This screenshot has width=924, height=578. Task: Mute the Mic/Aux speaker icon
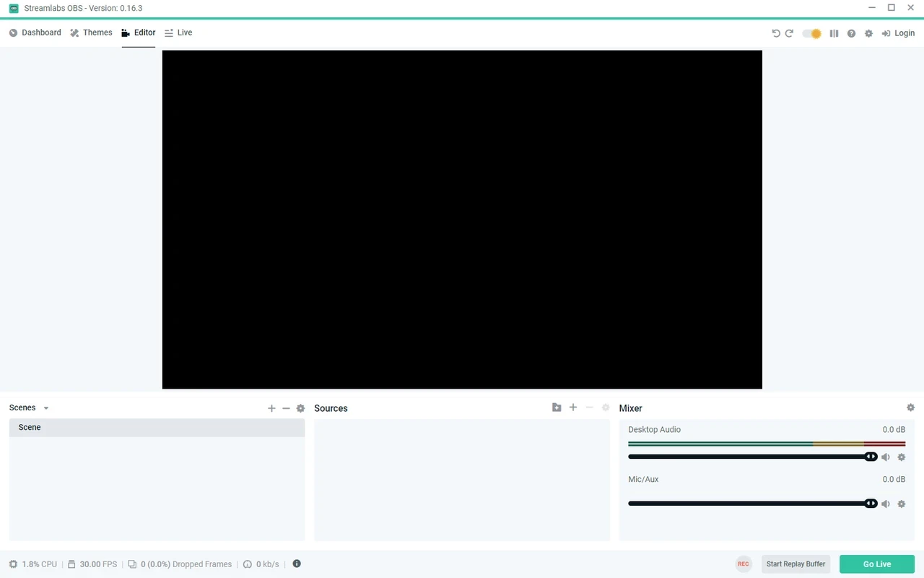point(886,504)
